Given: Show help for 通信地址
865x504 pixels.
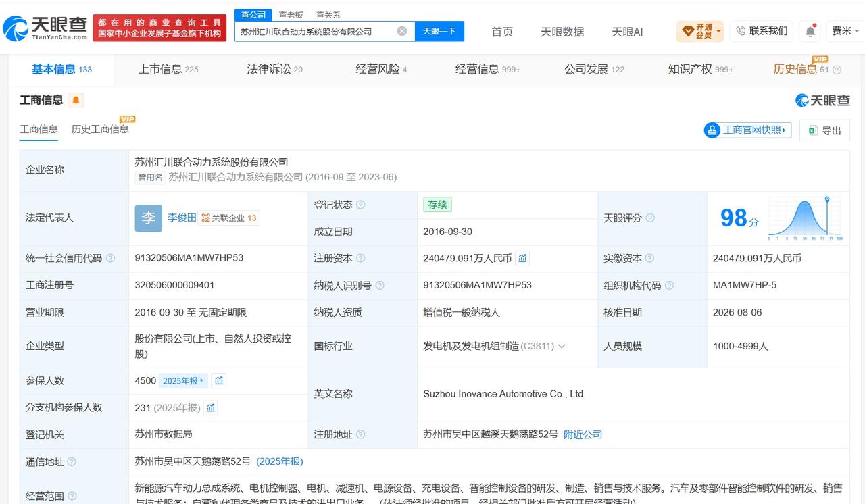Looking at the screenshot, I should coord(72,462).
